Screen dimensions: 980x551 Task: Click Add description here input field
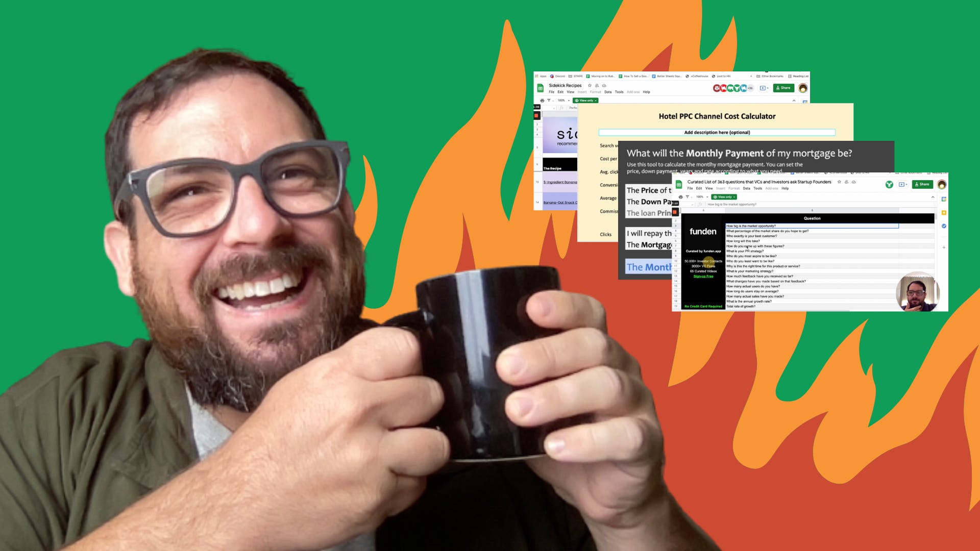tap(717, 131)
